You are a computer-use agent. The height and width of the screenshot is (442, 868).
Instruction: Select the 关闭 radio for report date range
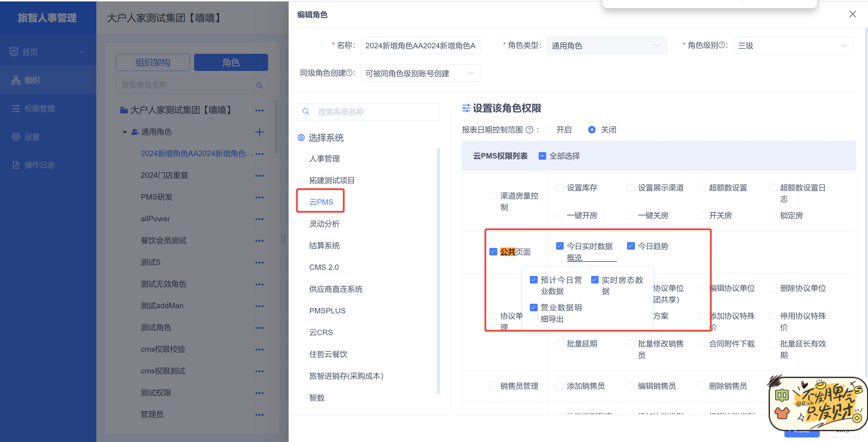click(591, 130)
